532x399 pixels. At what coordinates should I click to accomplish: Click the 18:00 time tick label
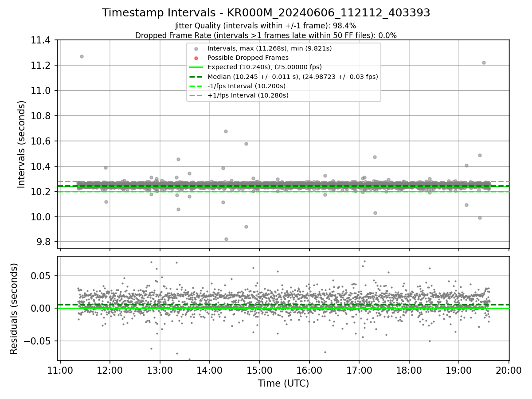click(409, 370)
